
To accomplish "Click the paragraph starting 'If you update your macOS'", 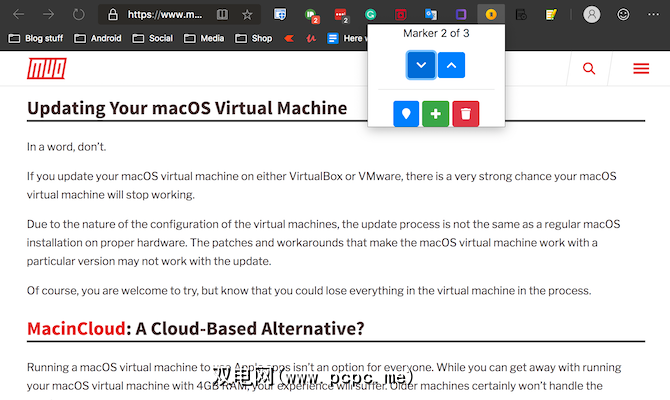I will (322, 185).
